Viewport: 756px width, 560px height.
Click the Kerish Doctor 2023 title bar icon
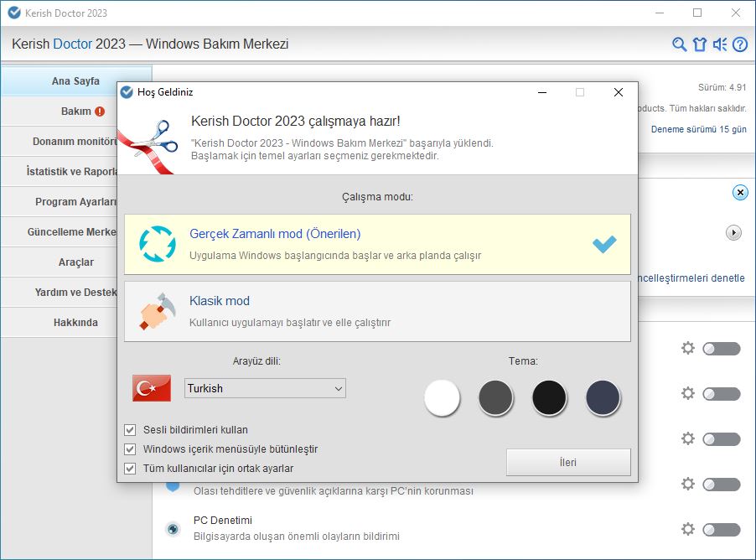pos(14,13)
